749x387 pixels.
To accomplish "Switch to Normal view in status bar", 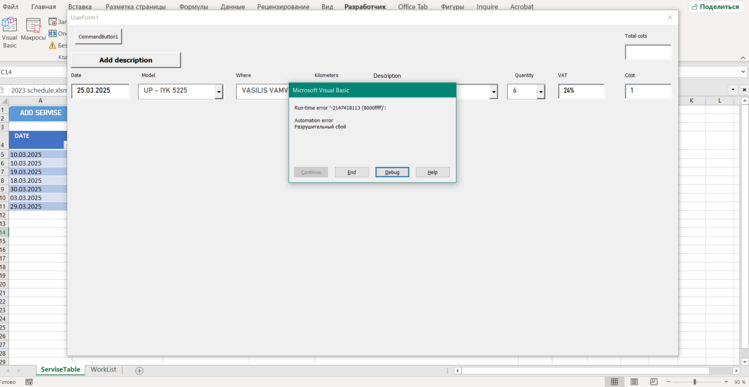I will (614, 381).
